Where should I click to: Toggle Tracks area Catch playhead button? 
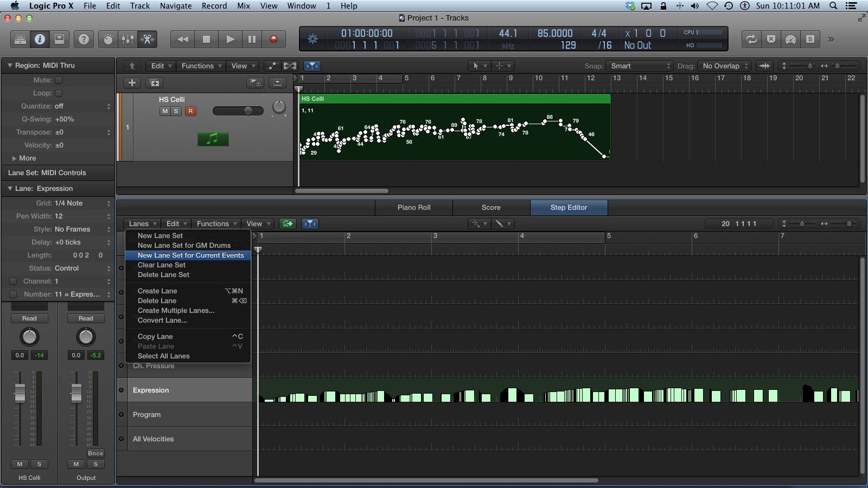tap(312, 66)
